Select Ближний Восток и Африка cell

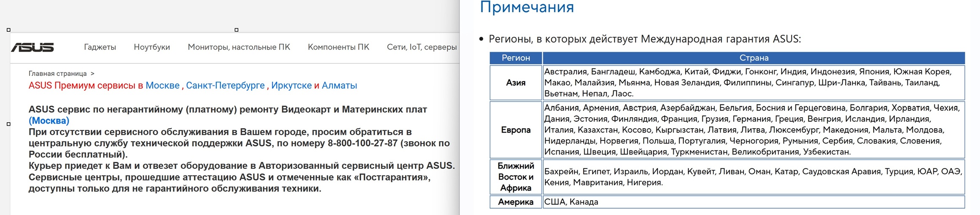click(x=516, y=177)
